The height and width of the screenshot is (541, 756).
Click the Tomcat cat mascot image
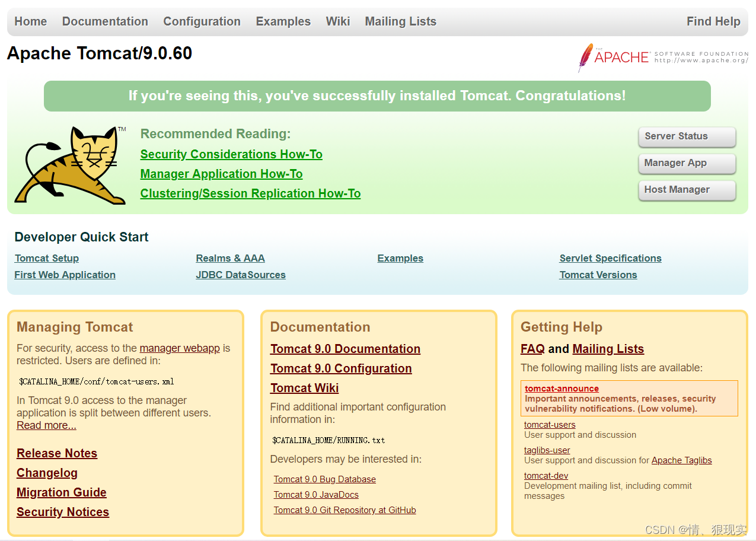(71, 166)
